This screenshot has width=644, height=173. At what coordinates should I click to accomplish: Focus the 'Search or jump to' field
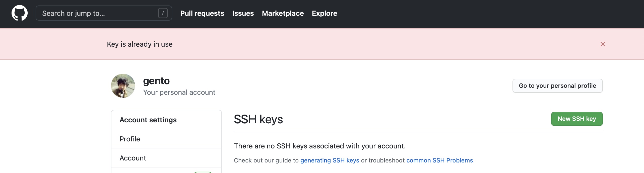pyautogui.click(x=98, y=13)
